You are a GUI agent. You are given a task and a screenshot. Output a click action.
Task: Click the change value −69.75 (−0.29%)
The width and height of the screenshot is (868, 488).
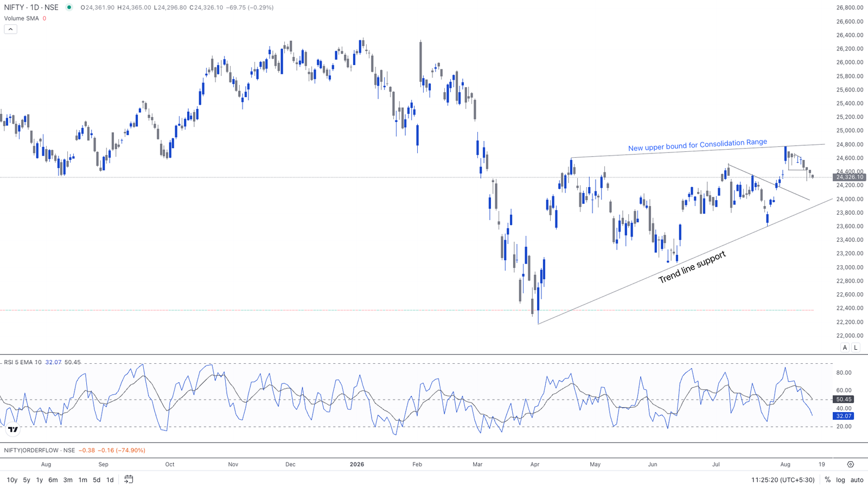[x=250, y=8]
